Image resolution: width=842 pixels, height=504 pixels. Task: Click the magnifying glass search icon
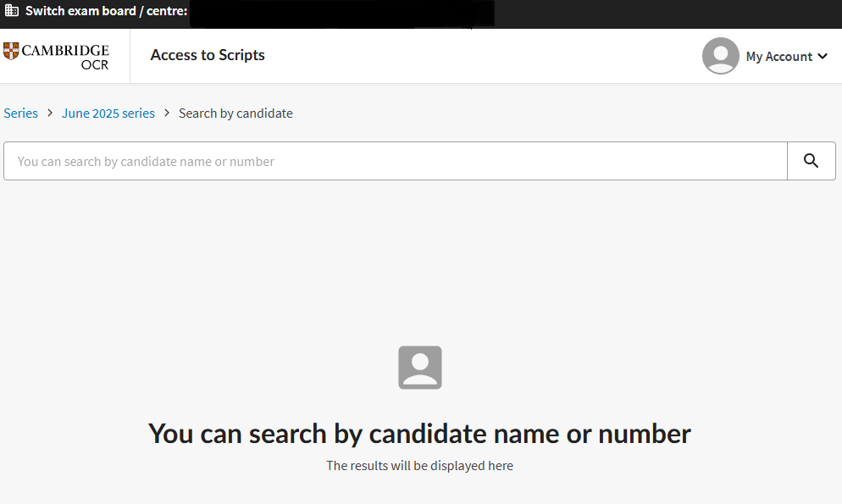coord(811,160)
